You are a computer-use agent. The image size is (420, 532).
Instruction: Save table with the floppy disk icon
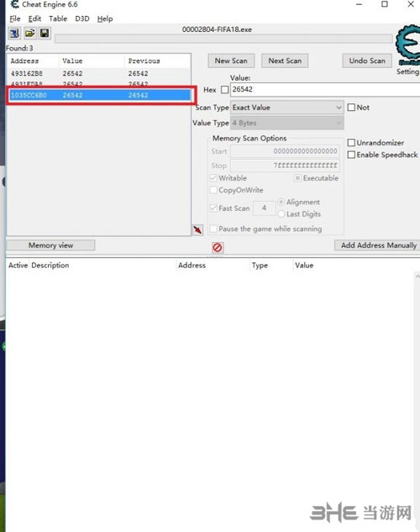tap(45, 34)
